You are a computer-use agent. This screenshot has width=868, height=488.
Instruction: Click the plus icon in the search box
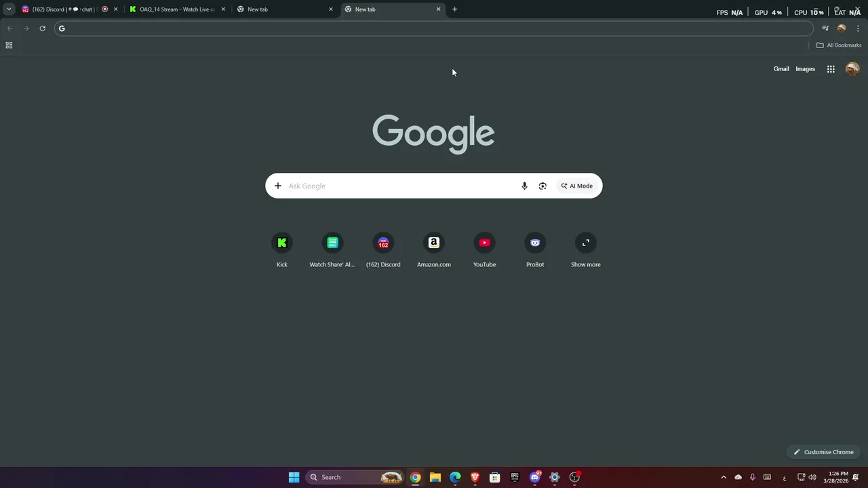(x=277, y=186)
